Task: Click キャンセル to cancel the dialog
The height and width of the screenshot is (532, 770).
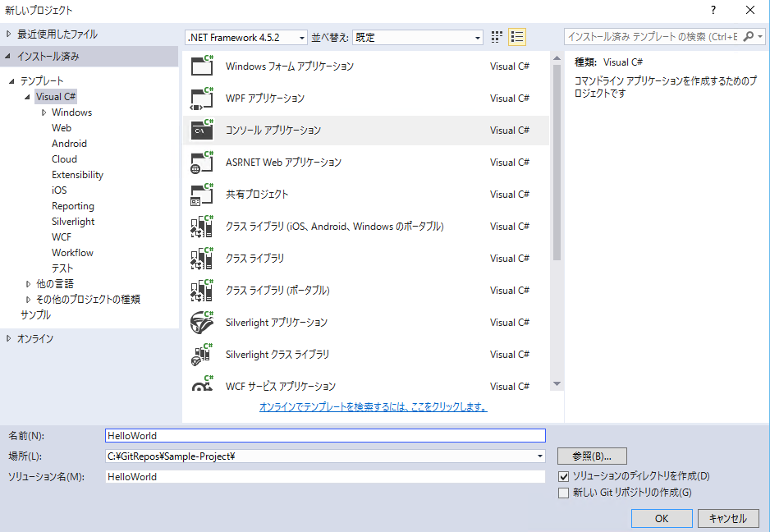Action: tap(728, 518)
